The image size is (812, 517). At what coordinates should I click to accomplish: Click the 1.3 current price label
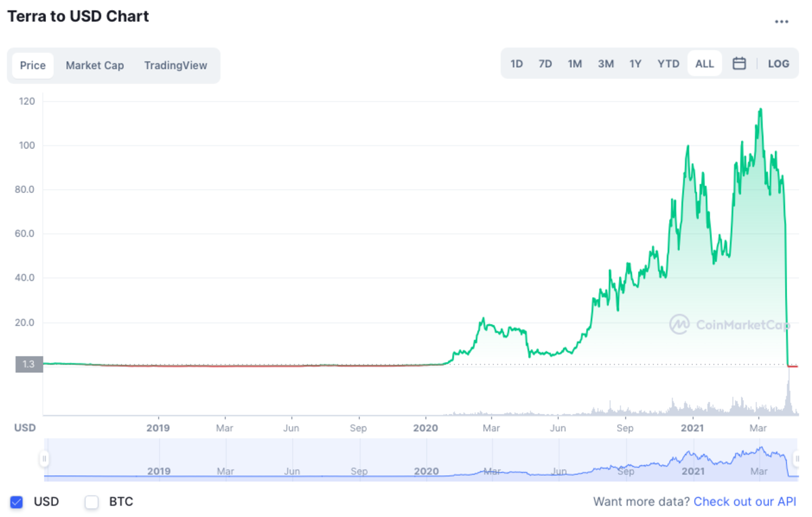(x=28, y=364)
